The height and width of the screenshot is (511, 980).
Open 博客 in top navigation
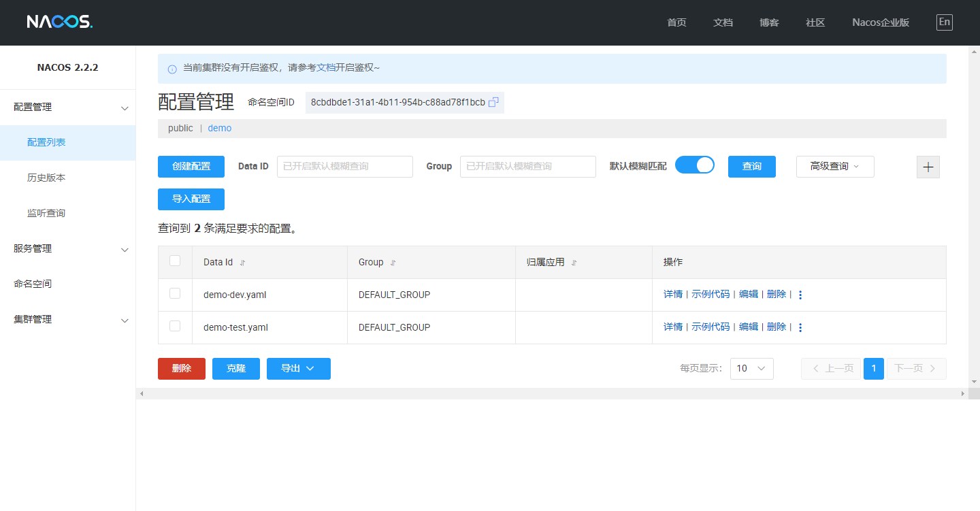pos(769,22)
